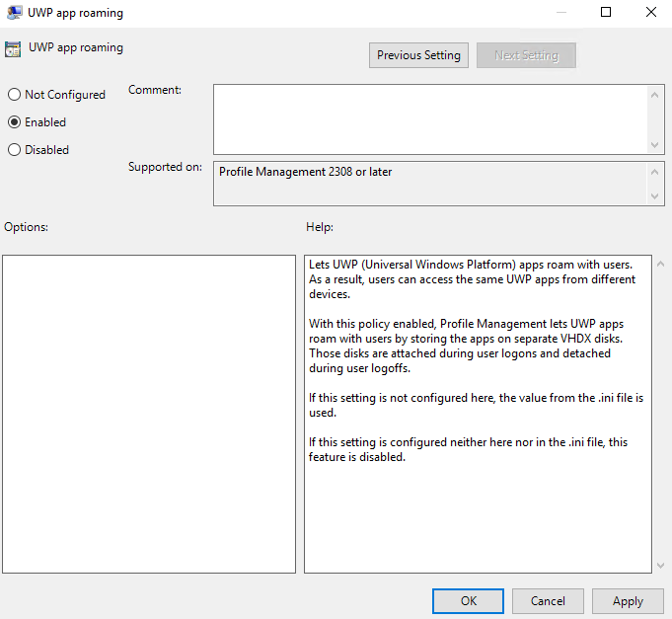Apply the policy changes
The height and width of the screenshot is (619, 672).
click(628, 601)
